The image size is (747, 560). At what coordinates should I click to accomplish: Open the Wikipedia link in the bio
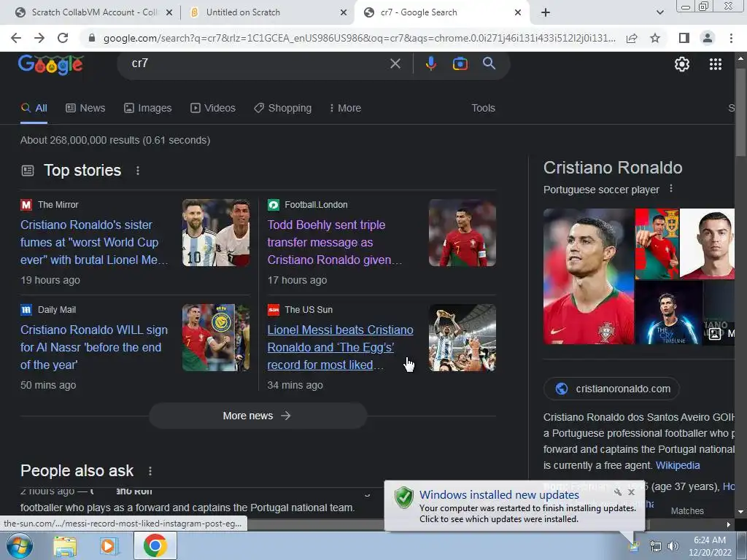[x=678, y=465]
